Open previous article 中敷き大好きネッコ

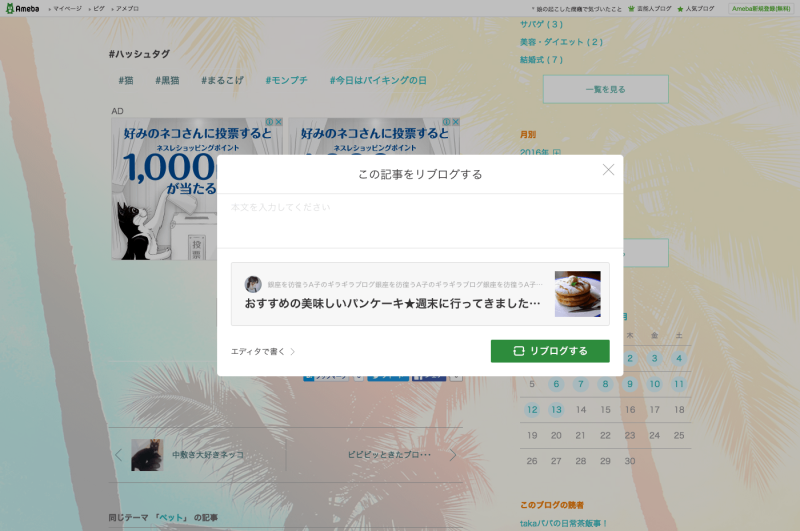(208, 454)
